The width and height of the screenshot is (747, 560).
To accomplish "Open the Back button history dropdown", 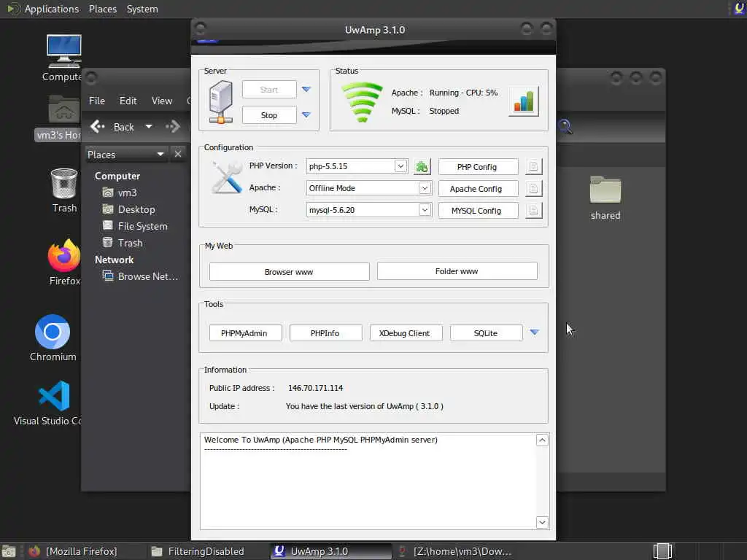I will pyautogui.click(x=149, y=127).
